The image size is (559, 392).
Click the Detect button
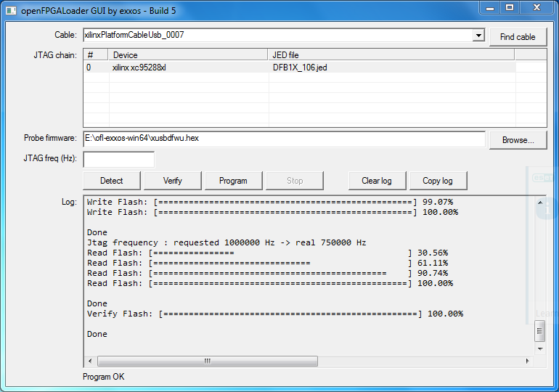(112, 181)
